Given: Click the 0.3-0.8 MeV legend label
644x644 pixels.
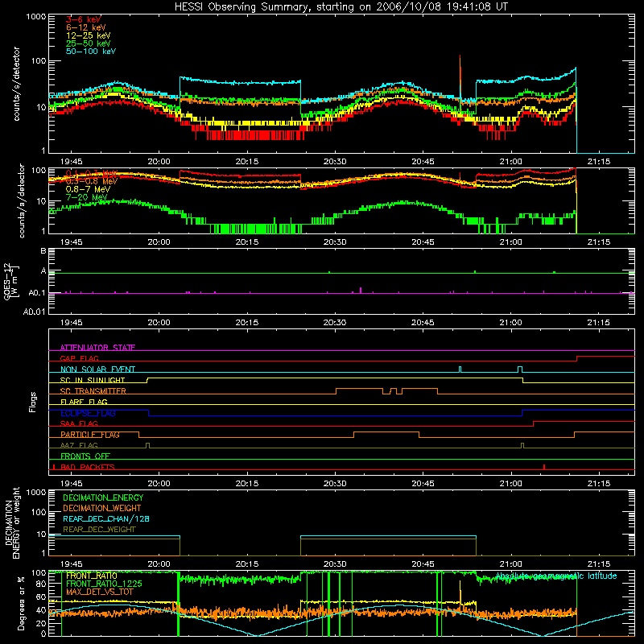Looking at the screenshot, I should pyautogui.click(x=91, y=181).
